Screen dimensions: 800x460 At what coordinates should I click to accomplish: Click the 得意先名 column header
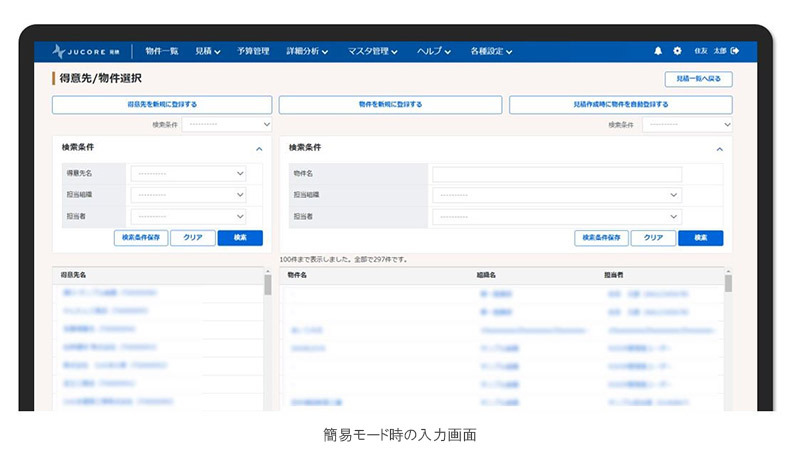pyautogui.click(x=73, y=275)
